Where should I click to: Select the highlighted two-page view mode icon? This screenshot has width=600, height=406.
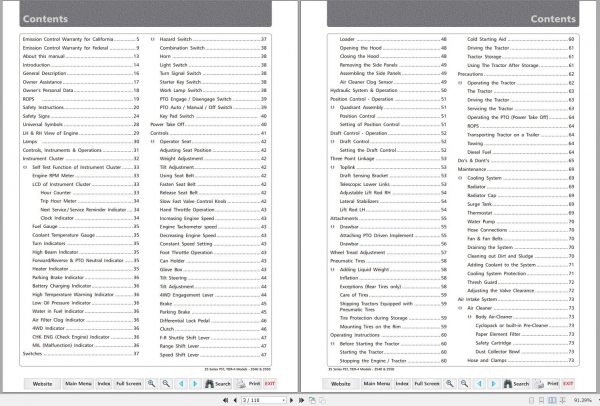point(552,400)
